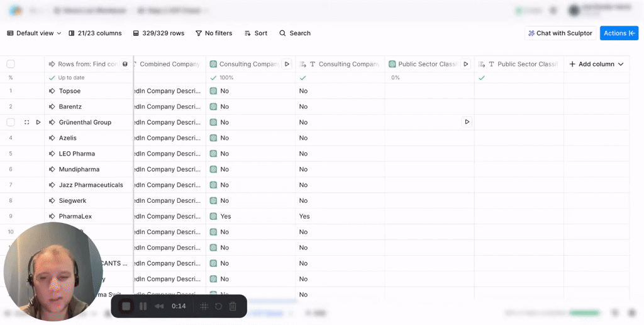Pause the recording in the recorder bar
The height and width of the screenshot is (325, 644).
pyautogui.click(x=143, y=306)
